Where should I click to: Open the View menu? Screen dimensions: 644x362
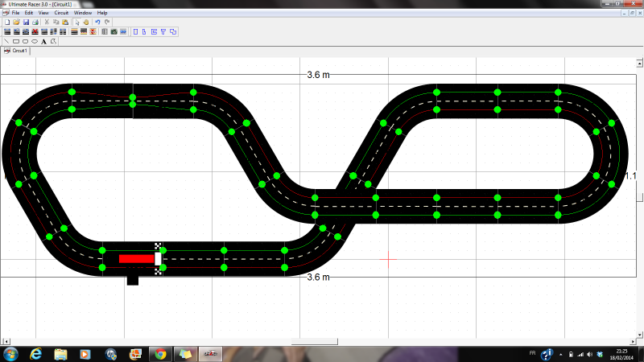(43, 13)
